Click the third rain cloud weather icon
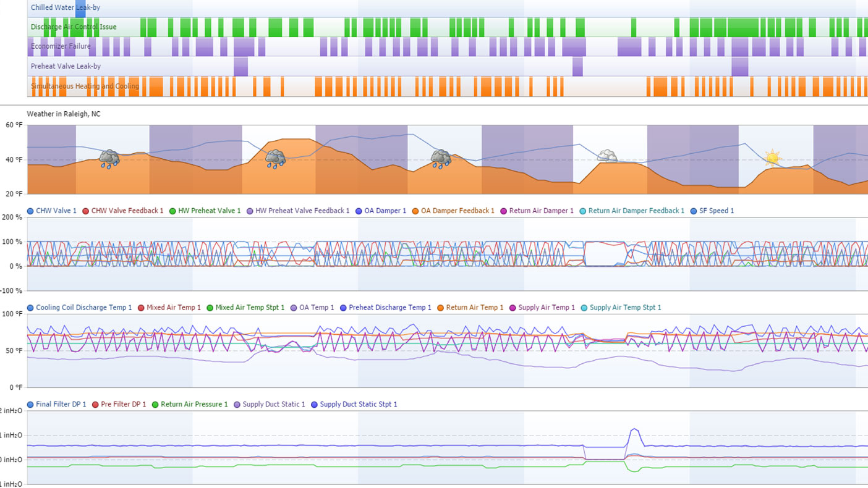The width and height of the screenshot is (868, 488). click(x=441, y=159)
